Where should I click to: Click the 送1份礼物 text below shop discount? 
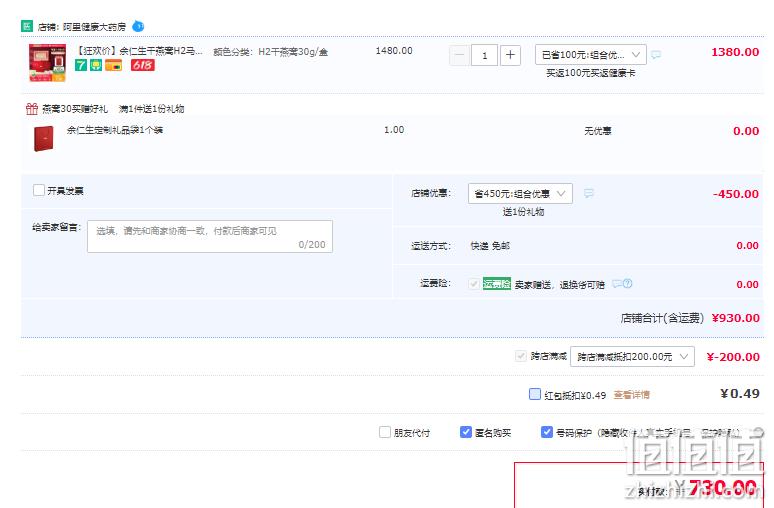click(523, 212)
